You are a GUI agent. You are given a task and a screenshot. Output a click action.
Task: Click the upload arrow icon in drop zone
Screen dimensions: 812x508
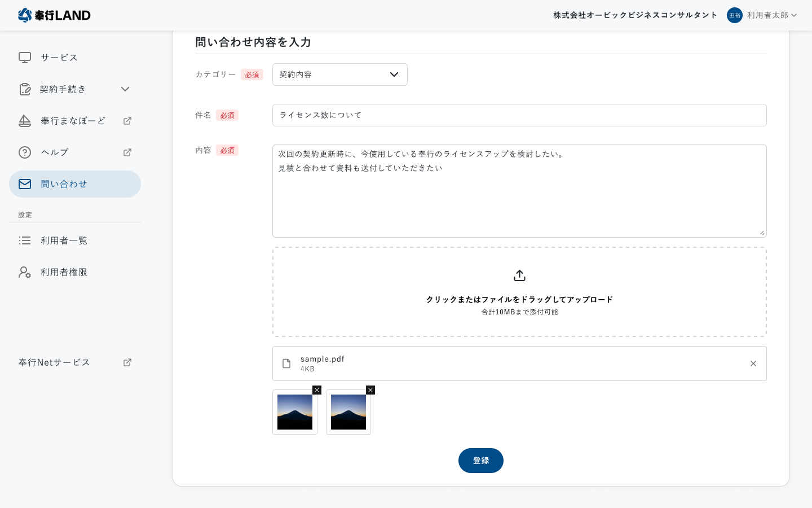tap(519, 275)
